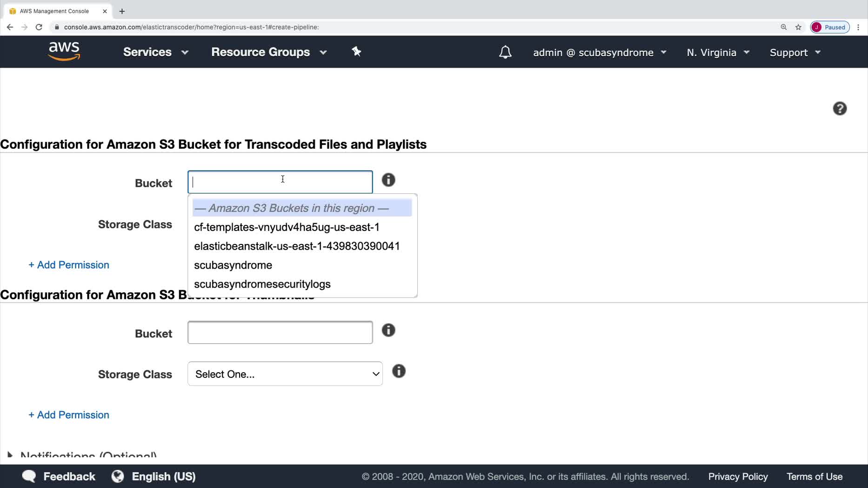Click info icon next to Storage Class dropdown
Viewport: 868px width, 488px height.
(399, 371)
